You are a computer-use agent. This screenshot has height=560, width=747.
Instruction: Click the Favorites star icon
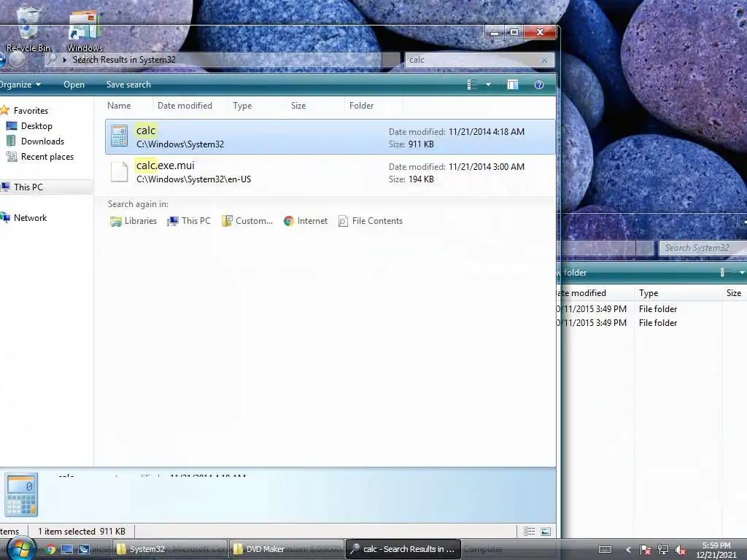5,111
